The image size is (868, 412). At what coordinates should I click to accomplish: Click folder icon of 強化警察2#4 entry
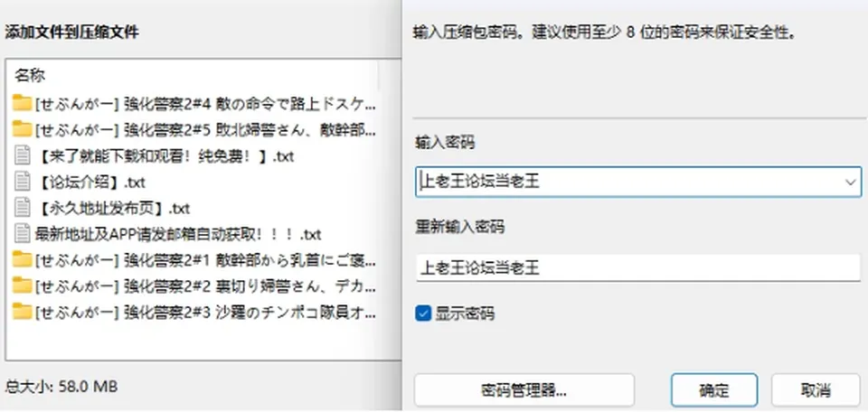pos(22,103)
